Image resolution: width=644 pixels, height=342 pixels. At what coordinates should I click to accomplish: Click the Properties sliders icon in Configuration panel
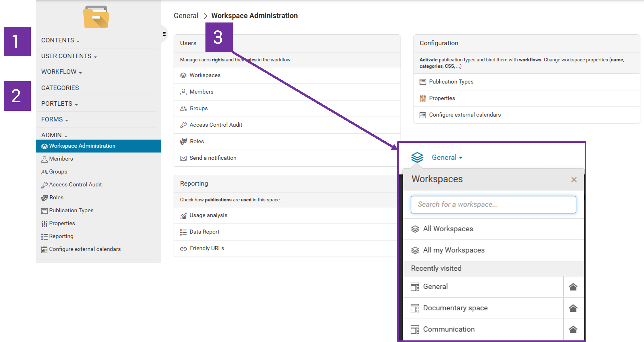(423, 98)
